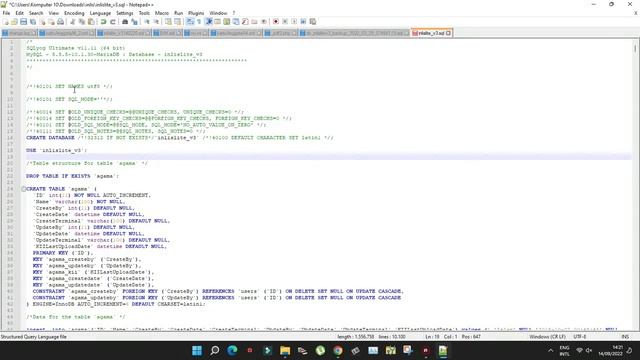Zoom out using the toolbar icon

tap(156, 21)
